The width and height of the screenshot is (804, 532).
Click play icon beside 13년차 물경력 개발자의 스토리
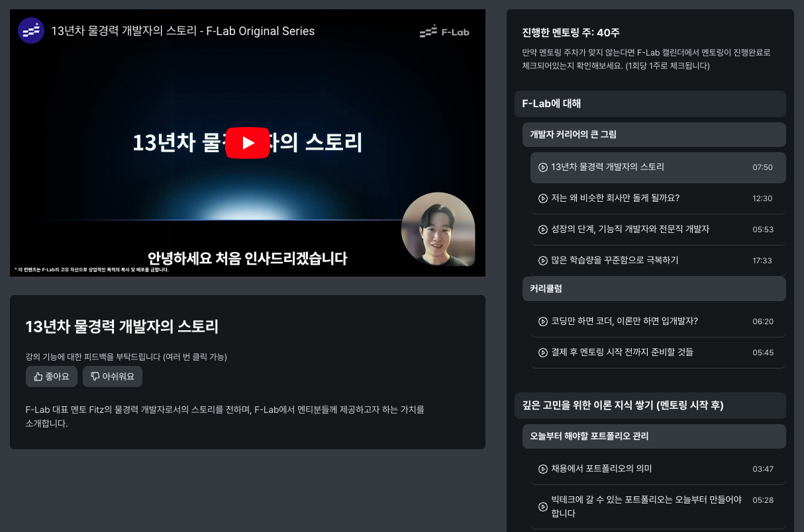(x=543, y=167)
